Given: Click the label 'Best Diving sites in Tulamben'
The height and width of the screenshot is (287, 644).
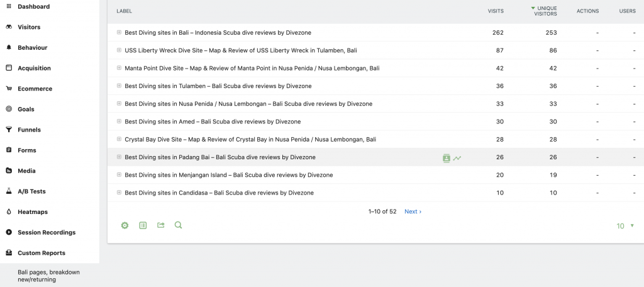Looking at the screenshot, I should click(218, 86).
